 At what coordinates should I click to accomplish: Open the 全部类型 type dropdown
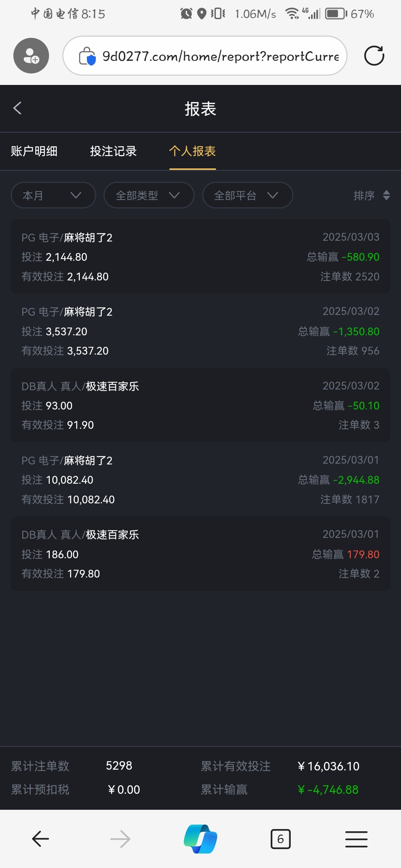[x=149, y=195]
